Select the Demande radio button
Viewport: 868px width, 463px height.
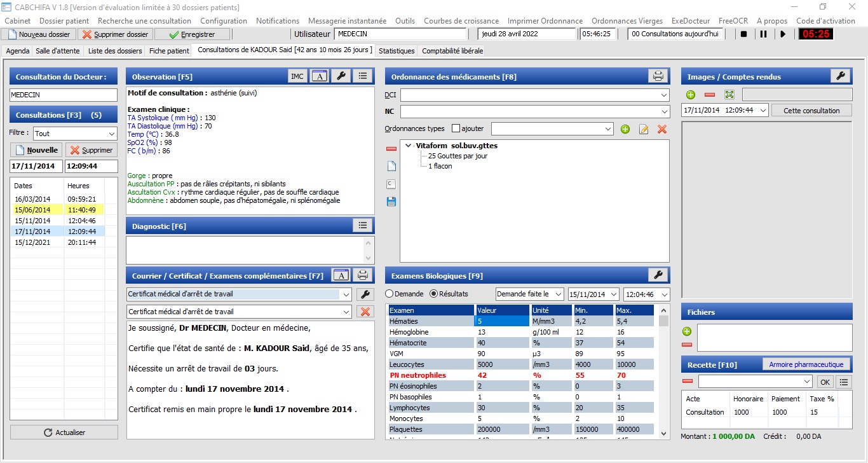(390, 294)
